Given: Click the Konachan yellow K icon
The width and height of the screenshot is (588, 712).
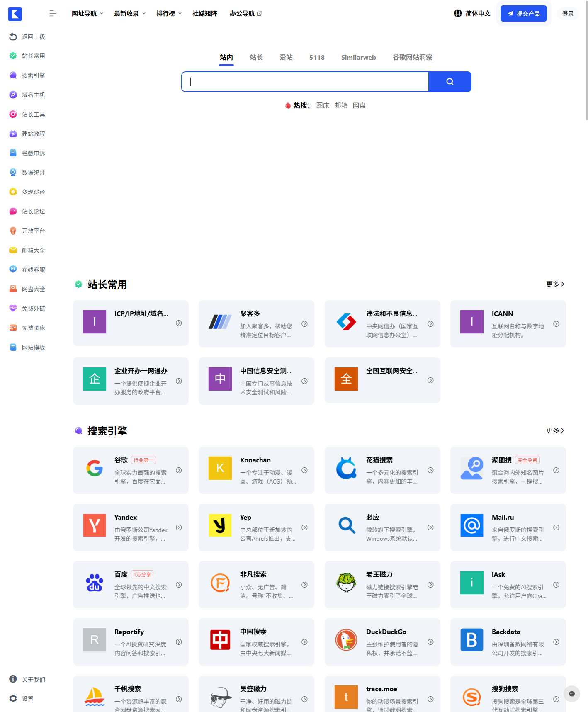Looking at the screenshot, I should point(220,468).
